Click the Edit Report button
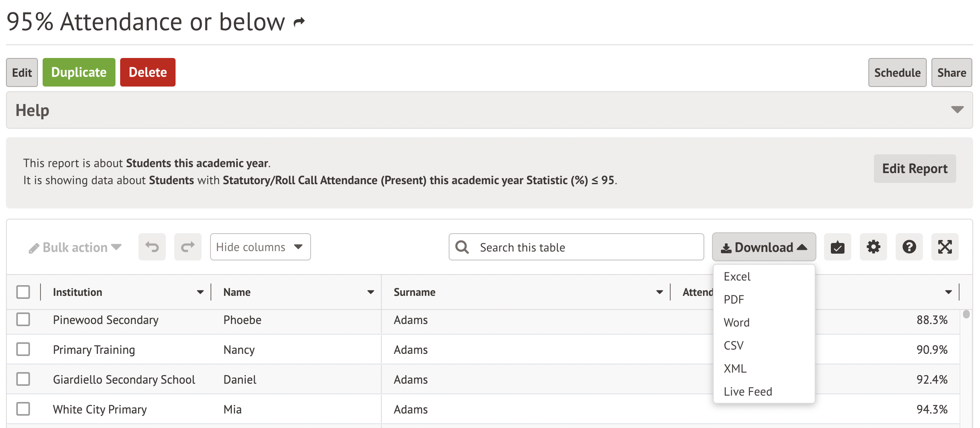 (x=914, y=168)
